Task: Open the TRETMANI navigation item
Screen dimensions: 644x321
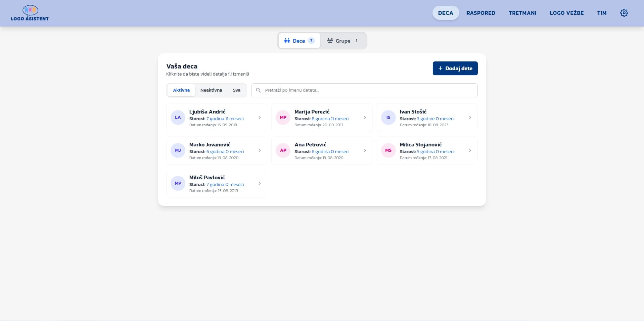Action: pyautogui.click(x=522, y=13)
